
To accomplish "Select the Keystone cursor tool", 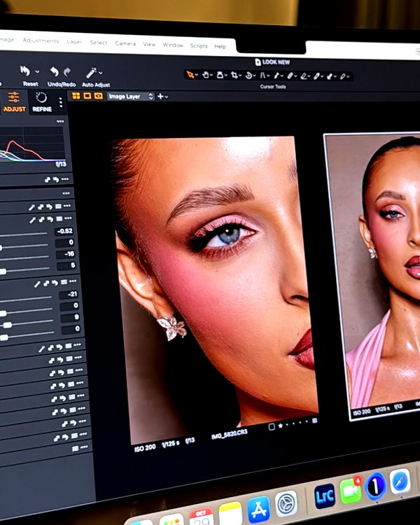I will click(263, 76).
